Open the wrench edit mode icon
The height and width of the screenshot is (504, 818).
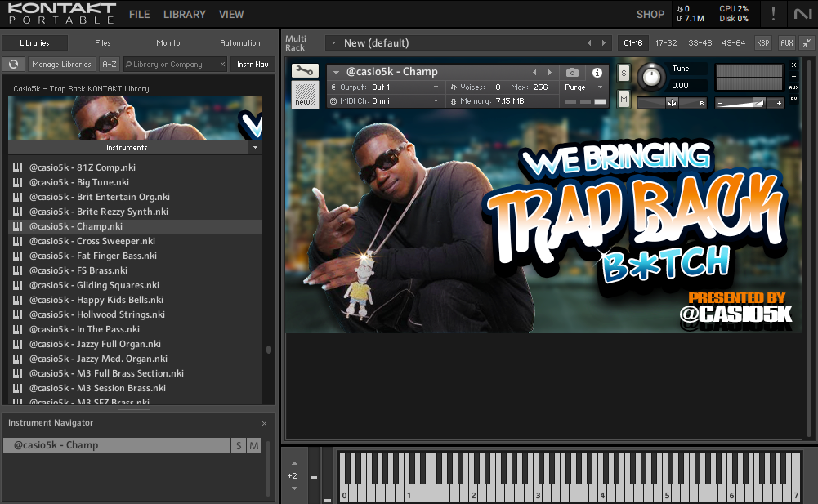click(x=305, y=70)
